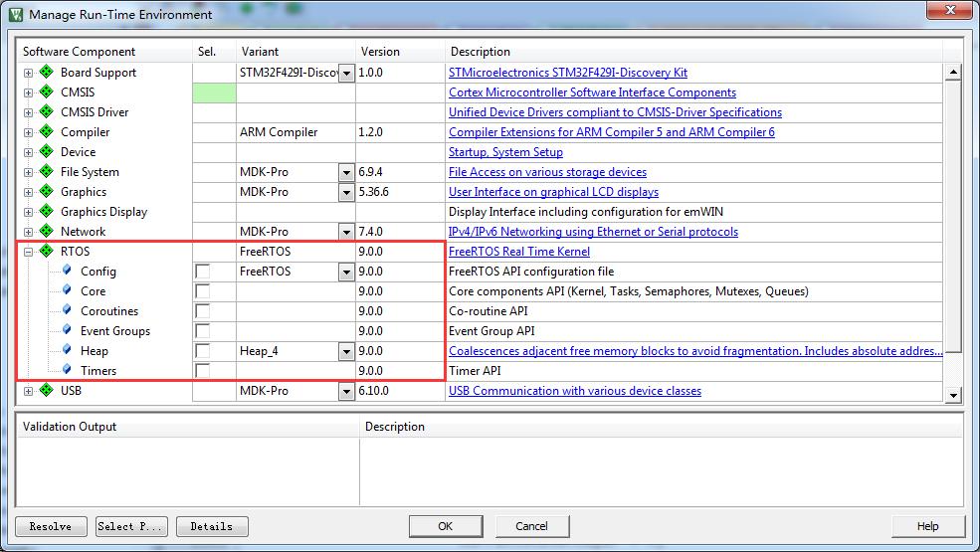Viewport: 980px width, 552px height.
Task: Click the RTOS component diamond icon
Action: point(47,251)
